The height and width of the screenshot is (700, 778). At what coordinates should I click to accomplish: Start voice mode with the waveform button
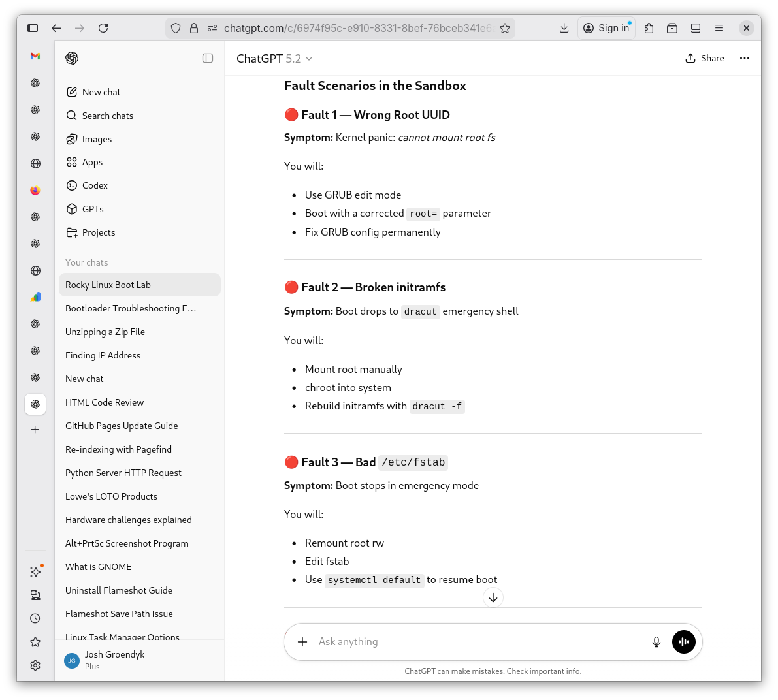(x=683, y=642)
